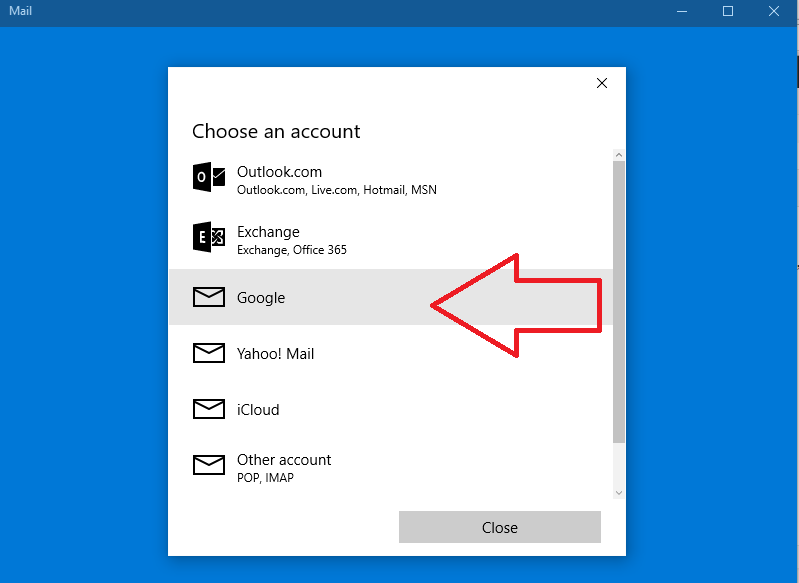Screen dimensions: 799x583
Task: Select the Outlook.com account type
Action: point(391,179)
